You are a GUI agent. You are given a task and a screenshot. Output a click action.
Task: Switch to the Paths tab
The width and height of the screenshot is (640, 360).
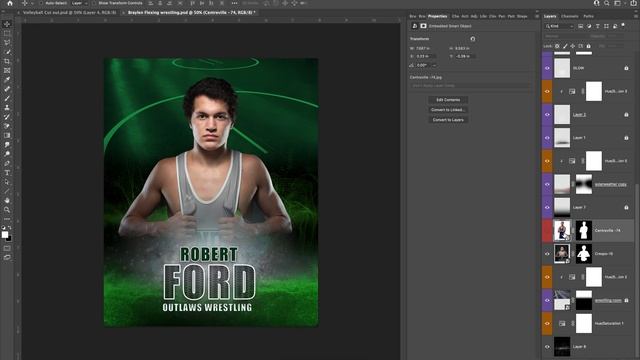[x=588, y=16]
